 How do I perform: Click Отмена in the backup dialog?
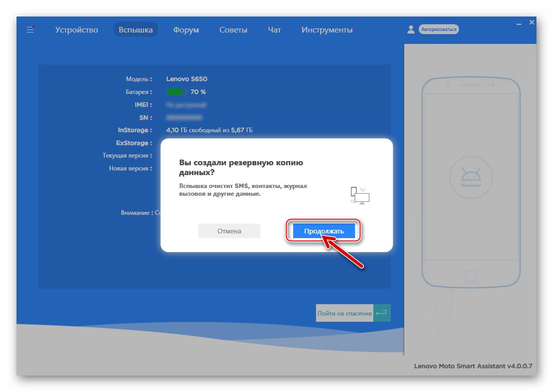tap(229, 231)
